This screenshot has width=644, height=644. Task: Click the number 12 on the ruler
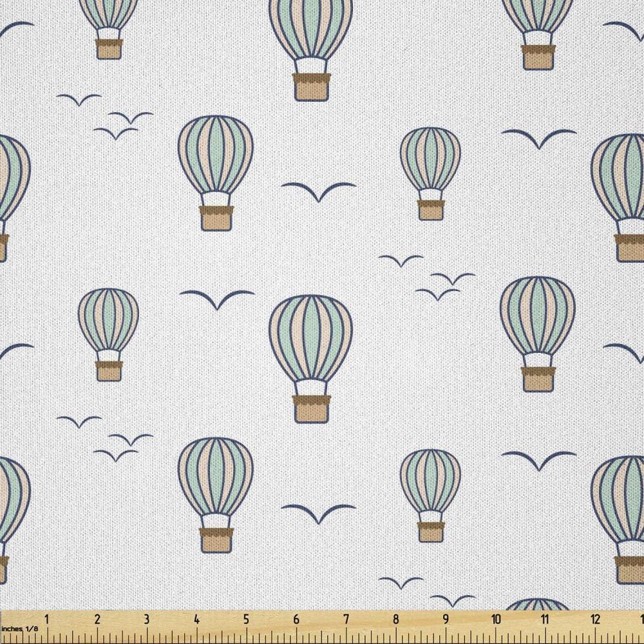(595, 619)
